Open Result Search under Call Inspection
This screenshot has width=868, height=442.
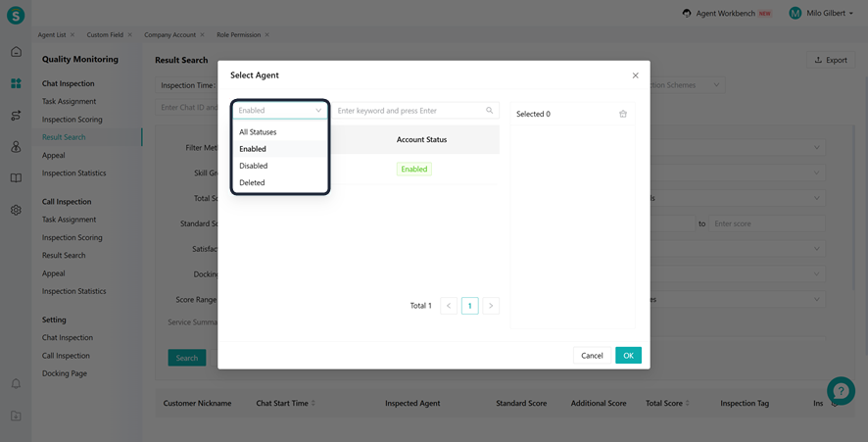tap(64, 256)
